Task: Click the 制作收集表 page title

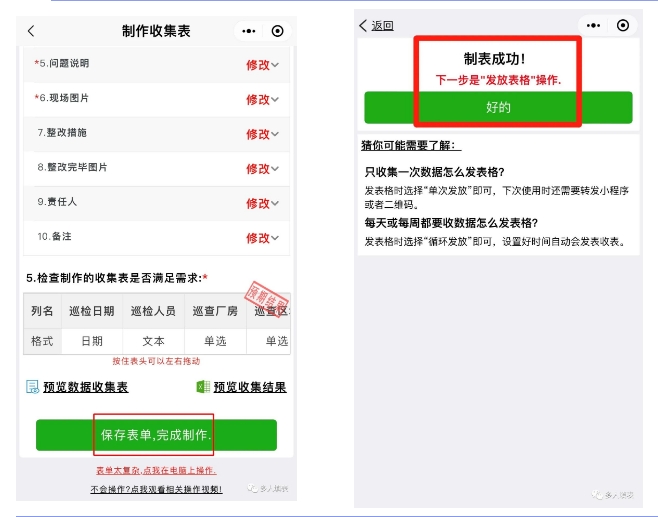Action: click(x=156, y=31)
